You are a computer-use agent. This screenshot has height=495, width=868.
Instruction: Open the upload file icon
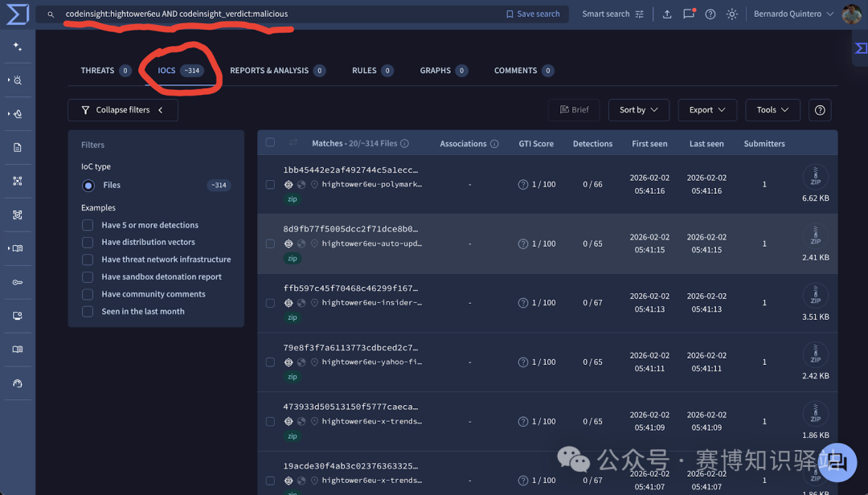(x=667, y=14)
